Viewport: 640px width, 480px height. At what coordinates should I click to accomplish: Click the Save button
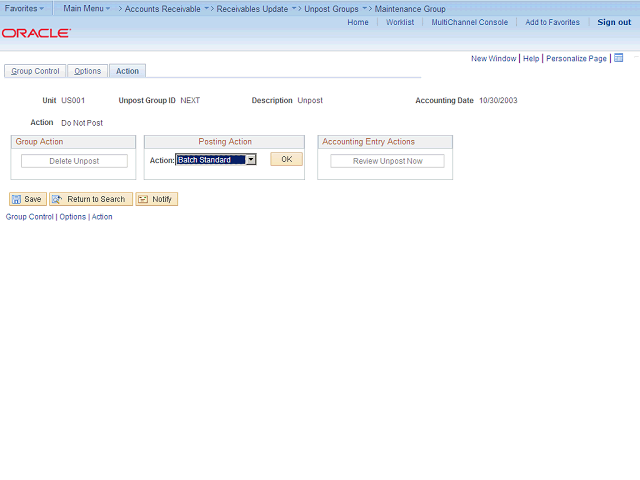point(28,199)
